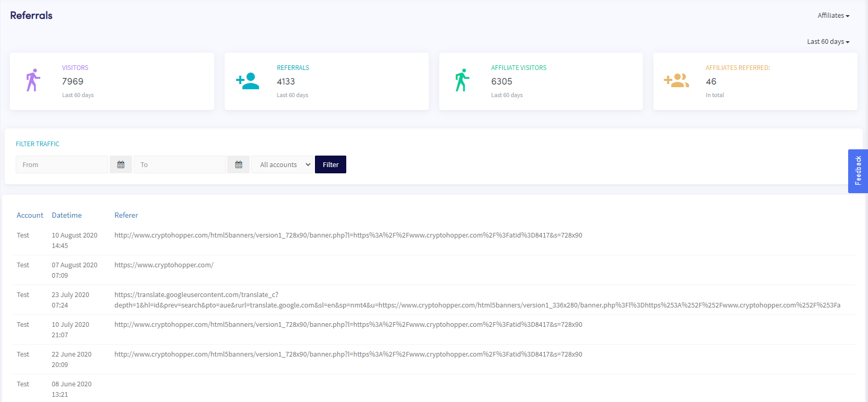This screenshot has width=868, height=402.
Task: Click the FILTER TRAFFIC section label
Action: click(x=38, y=144)
